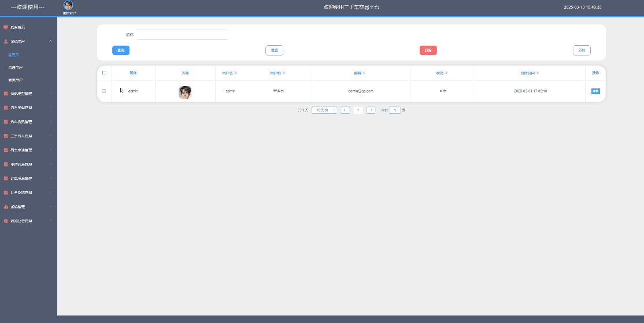This screenshot has width=644, height=323.
Task: Click the header clock showing 2025-03-13
Action: point(582,8)
